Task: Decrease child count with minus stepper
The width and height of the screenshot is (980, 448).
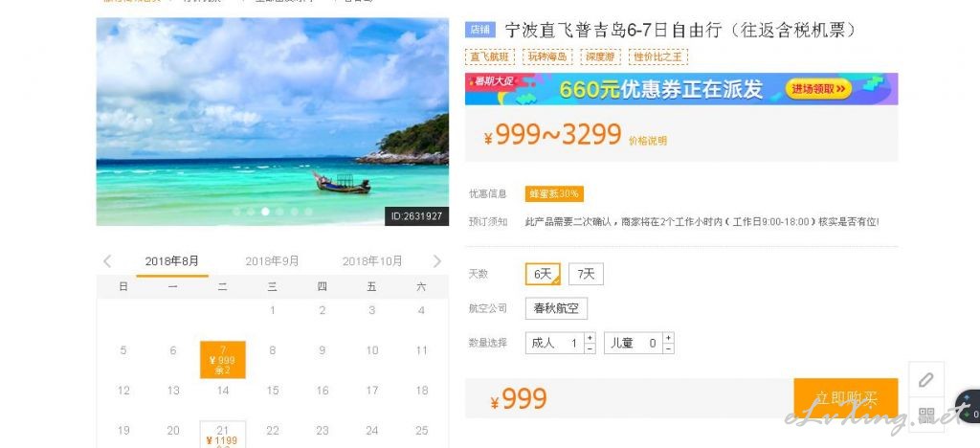Action: pyautogui.click(x=668, y=348)
